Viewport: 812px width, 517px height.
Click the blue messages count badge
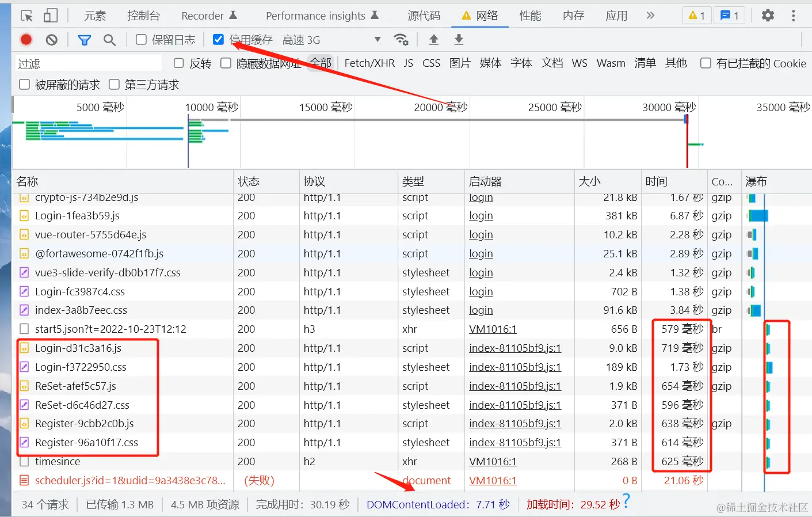pos(730,16)
